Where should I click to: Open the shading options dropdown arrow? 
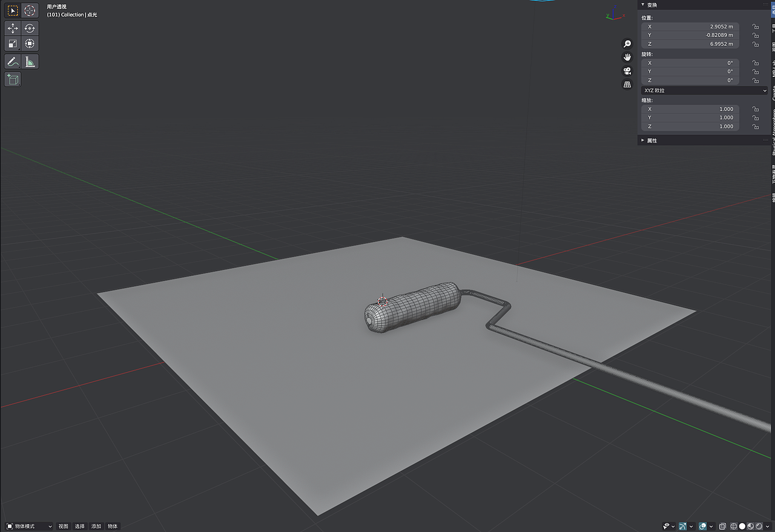pyautogui.click(x=768, y=527)
